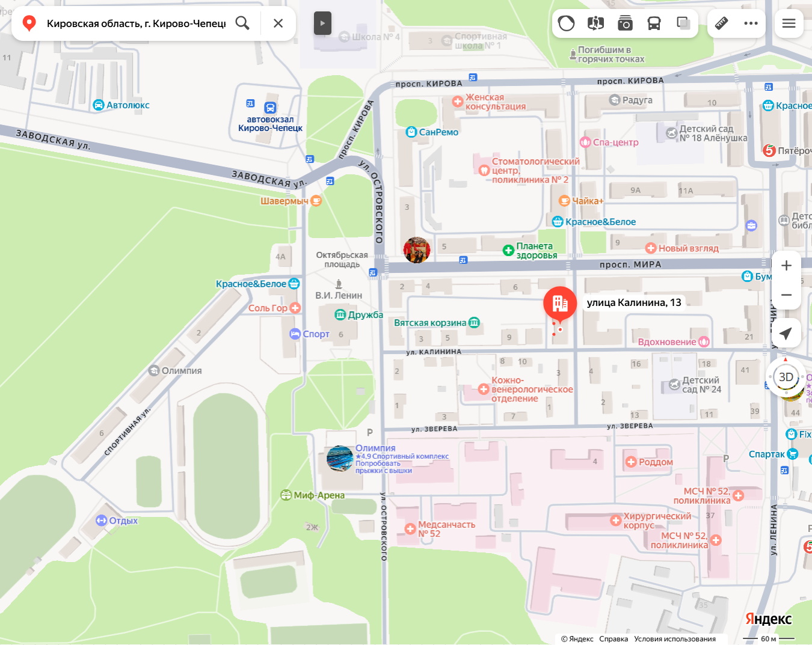Open the Соль Гор medical marker
This screenshot has width=812, height=645.
pos(295,308)
